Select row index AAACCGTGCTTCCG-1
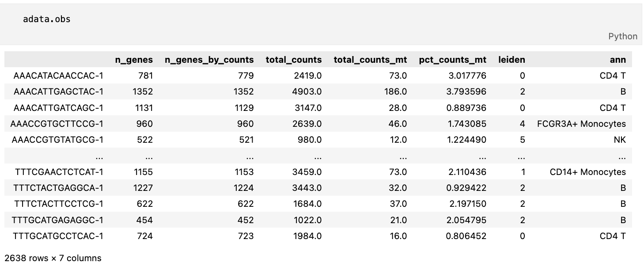 click(x=57, y=124)
